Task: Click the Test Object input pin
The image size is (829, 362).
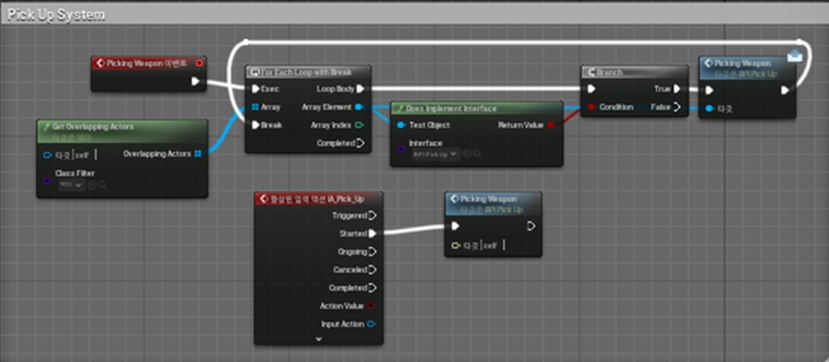Action: point(401,125)
